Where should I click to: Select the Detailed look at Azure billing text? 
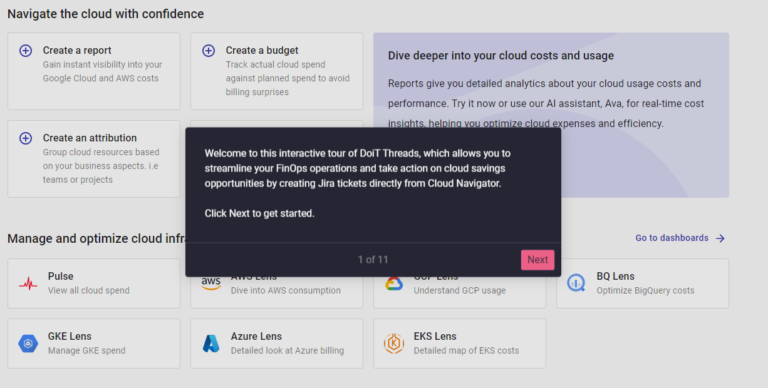(x=288, y=350)
